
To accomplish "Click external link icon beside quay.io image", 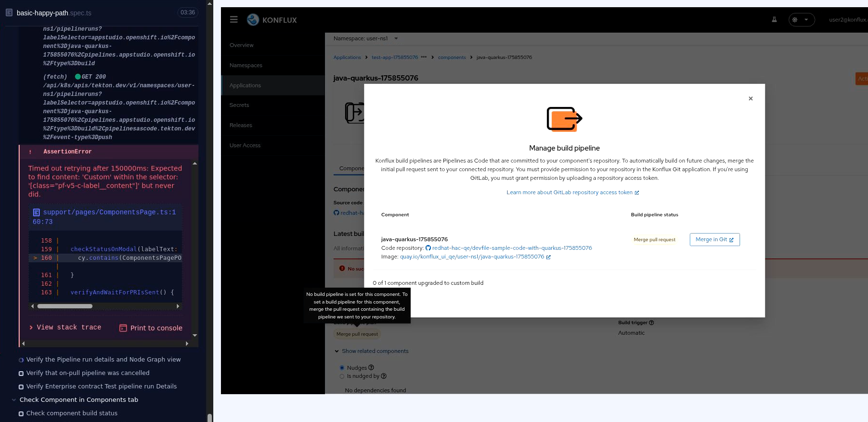I will 548,257.
